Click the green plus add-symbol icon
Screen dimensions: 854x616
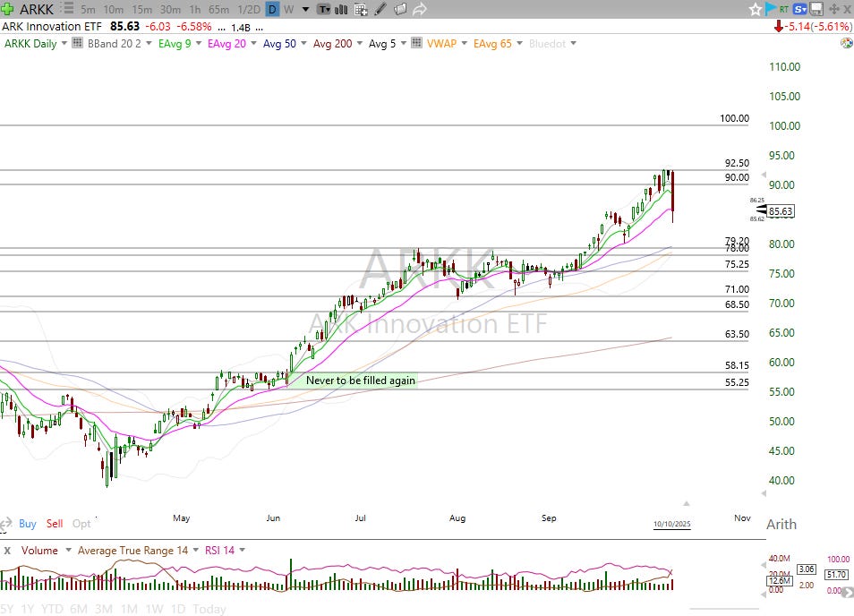[x=8, y=9]
